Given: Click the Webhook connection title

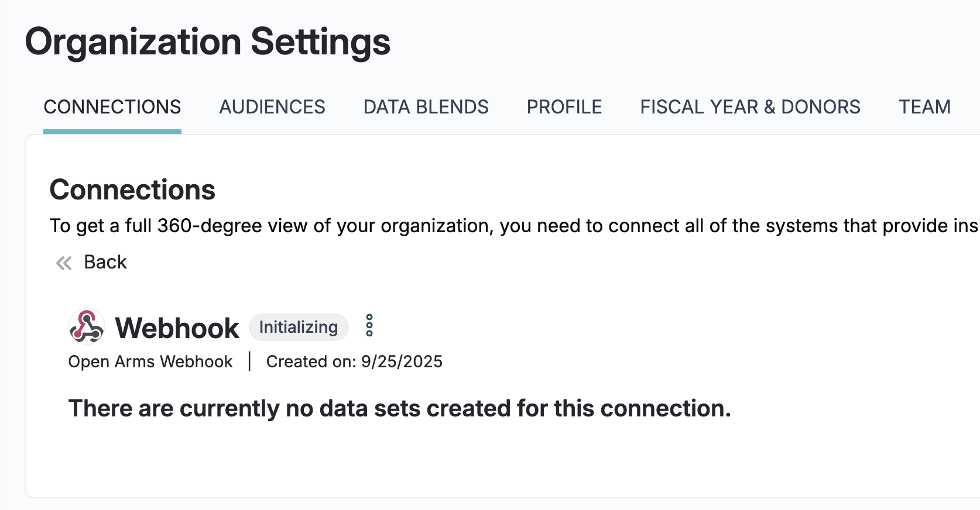Looking at the screenshot, I should coord(177,328).
